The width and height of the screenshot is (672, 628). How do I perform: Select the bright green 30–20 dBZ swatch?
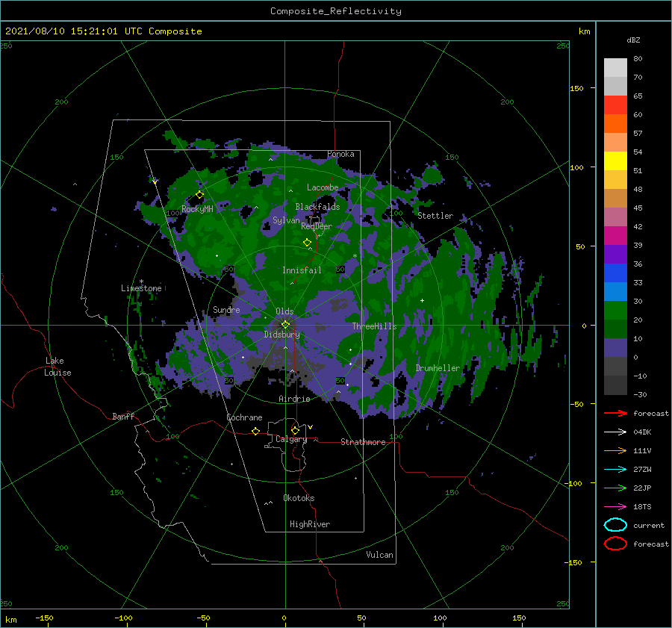[x=615, y=311]
